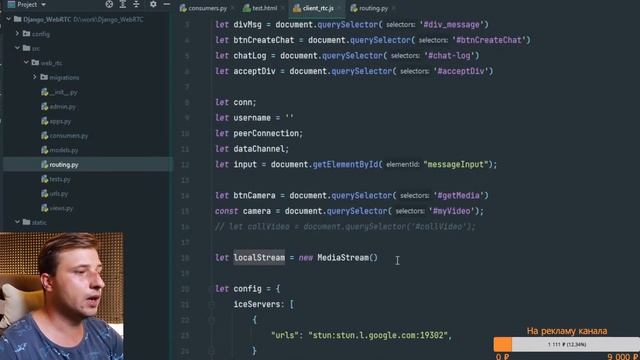Click the '#getMedia' selector string

[458, 195]
